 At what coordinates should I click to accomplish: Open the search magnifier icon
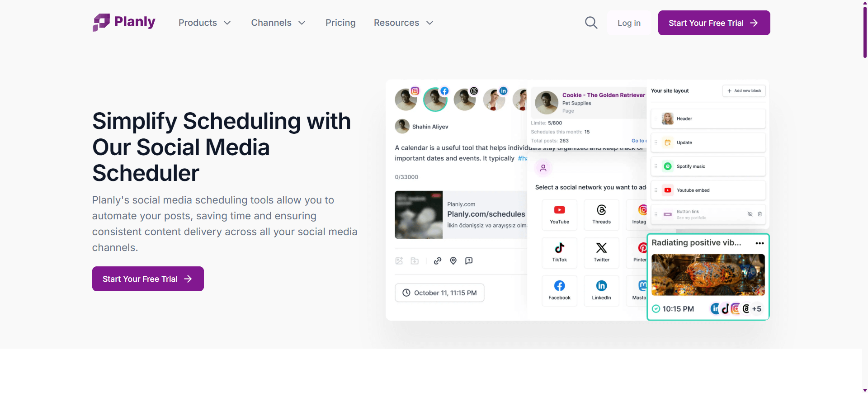pyautogui.click(x=591, y=23)
